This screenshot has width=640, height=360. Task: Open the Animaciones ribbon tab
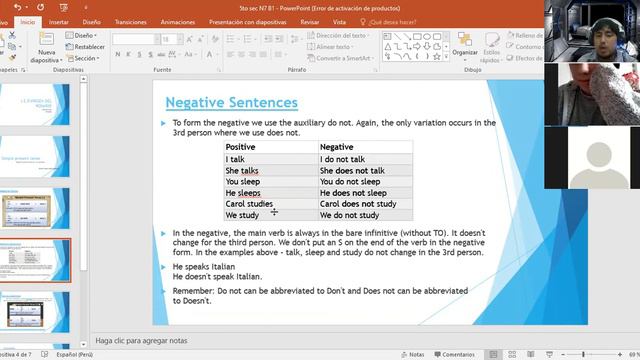coord(178,22)
